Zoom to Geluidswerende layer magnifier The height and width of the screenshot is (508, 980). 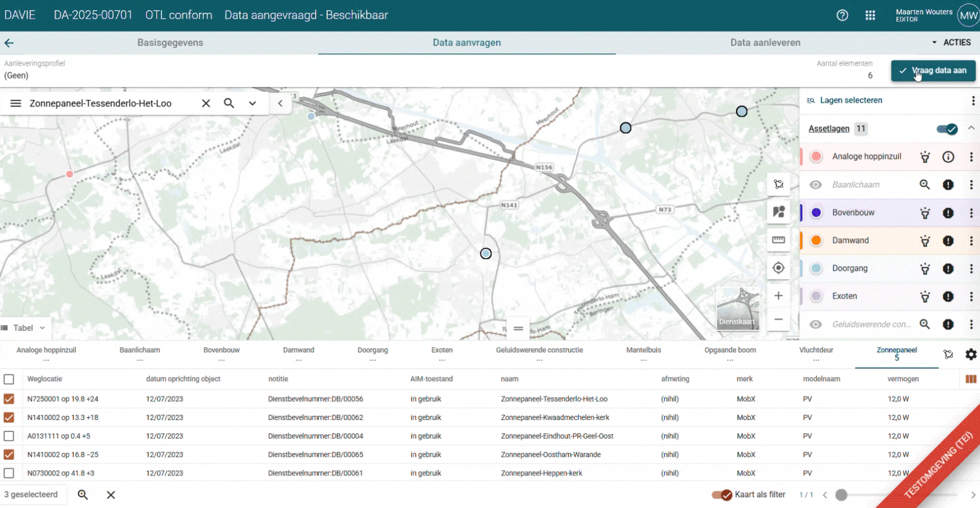pyautogui.click(x=925, y=324)
